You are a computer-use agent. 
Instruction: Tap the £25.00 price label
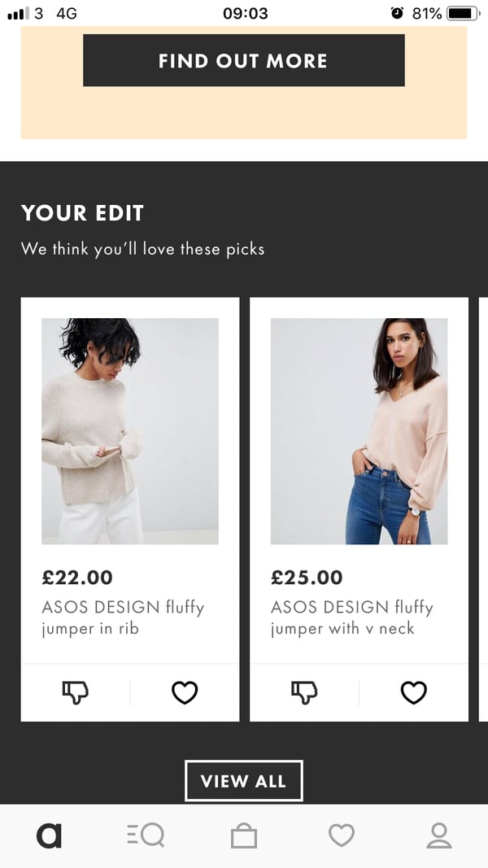click(307, 578)
